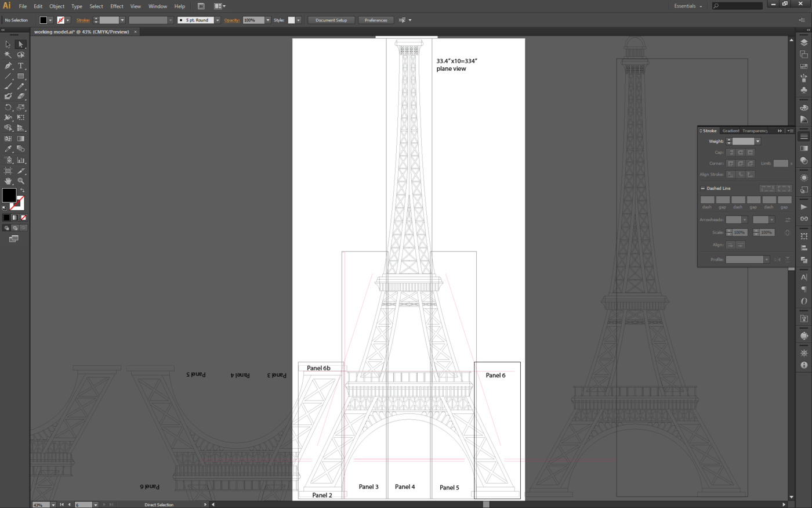Screen dimensions: 812x508
Task: Open the zoom level dropdown at 43%
Action: [x=53, y=505]
